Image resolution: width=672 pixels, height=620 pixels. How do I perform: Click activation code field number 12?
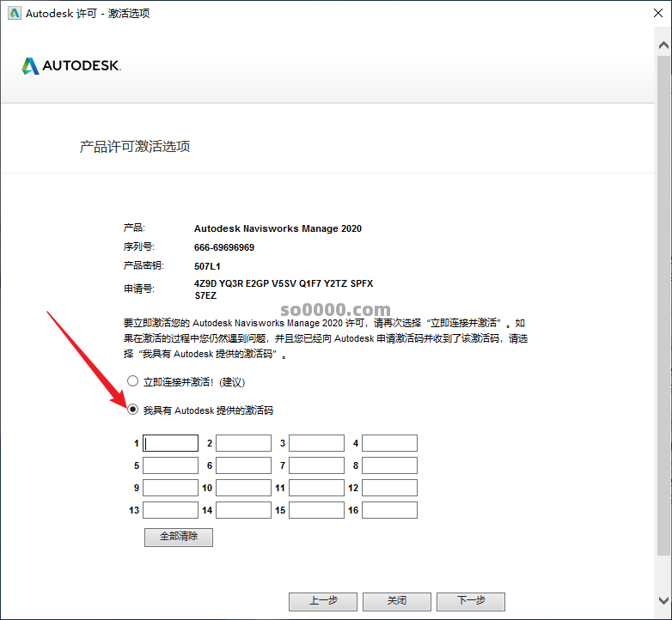(x=389, y=488)
